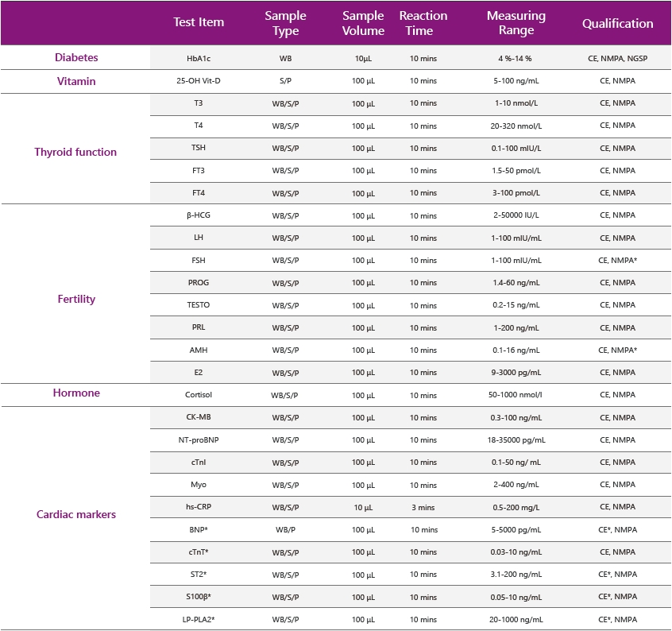Select the Cortisol test item cell
Viewport: 672px width, 631px height.
[199, 395]
